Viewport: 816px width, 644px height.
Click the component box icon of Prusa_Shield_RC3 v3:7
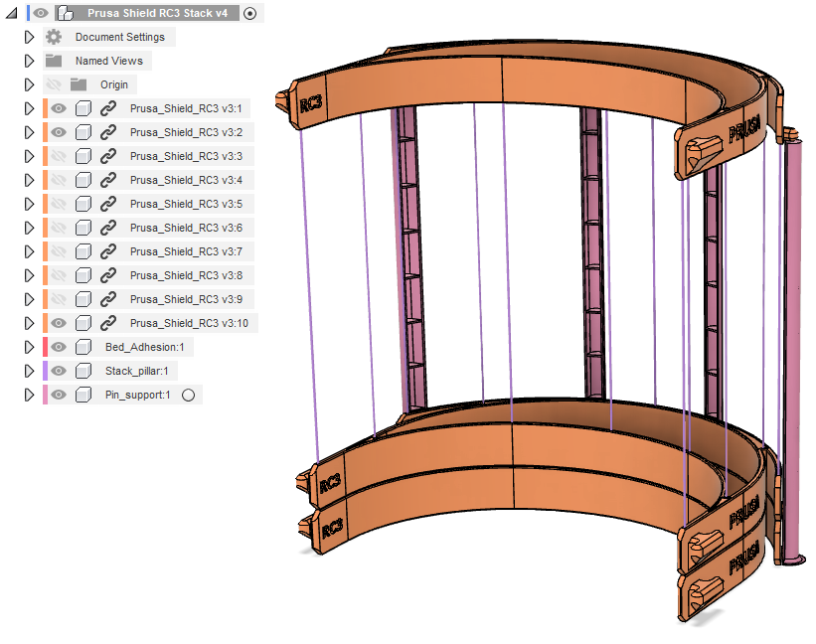[x=83, y=251]
